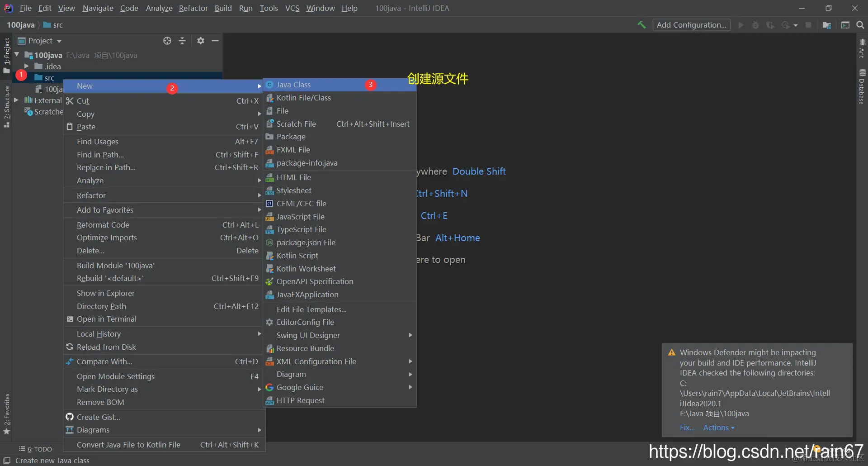Select File in the New submenu
This screenshot has width=868, height=466.
[x=340, y=111]
